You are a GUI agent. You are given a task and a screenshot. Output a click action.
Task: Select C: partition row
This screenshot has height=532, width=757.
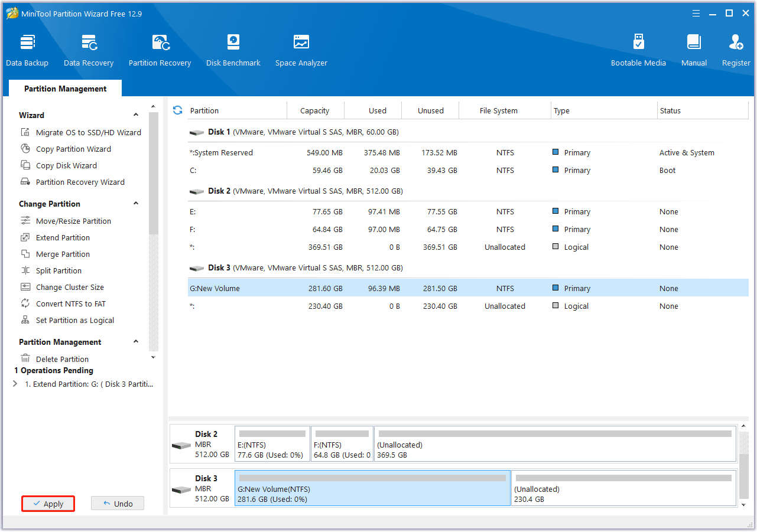(x=468, y=170)
